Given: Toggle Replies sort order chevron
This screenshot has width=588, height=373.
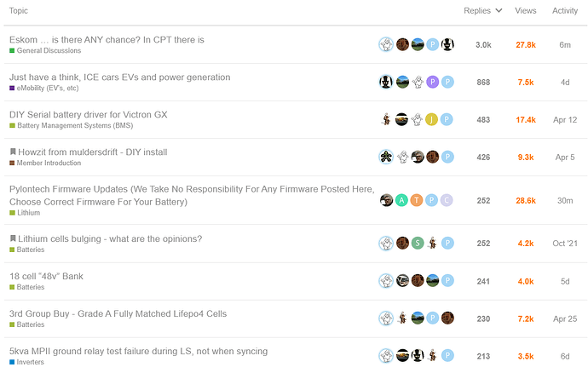Looking at the screenshot, I should 499,10.
